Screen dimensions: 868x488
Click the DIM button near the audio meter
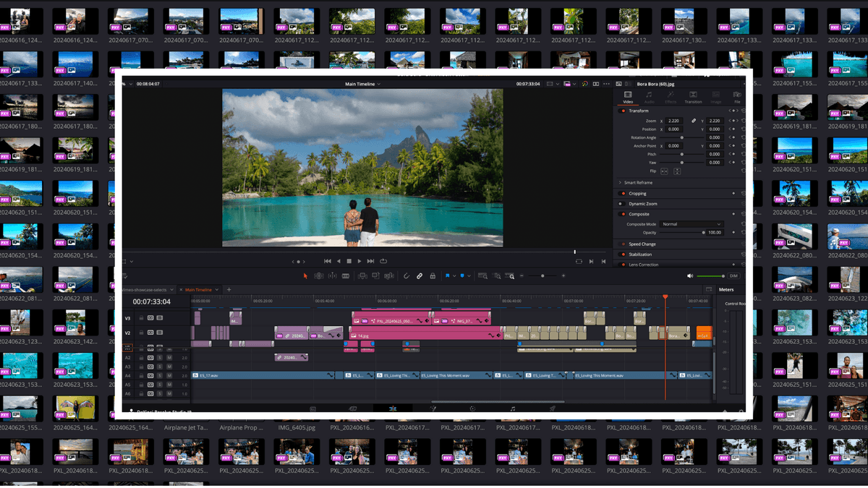click(733, 276)
